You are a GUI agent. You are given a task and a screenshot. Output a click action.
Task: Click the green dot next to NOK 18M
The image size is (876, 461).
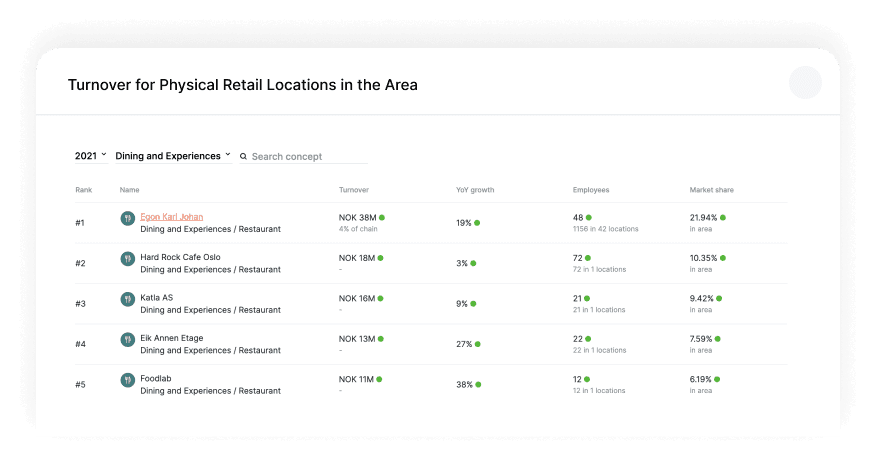(380, 258)
